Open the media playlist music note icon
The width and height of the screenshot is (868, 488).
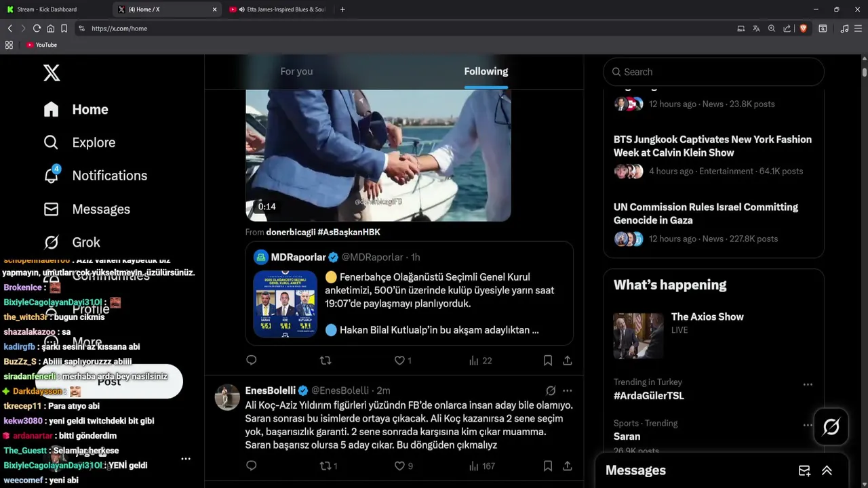click(x=844, y=28)
